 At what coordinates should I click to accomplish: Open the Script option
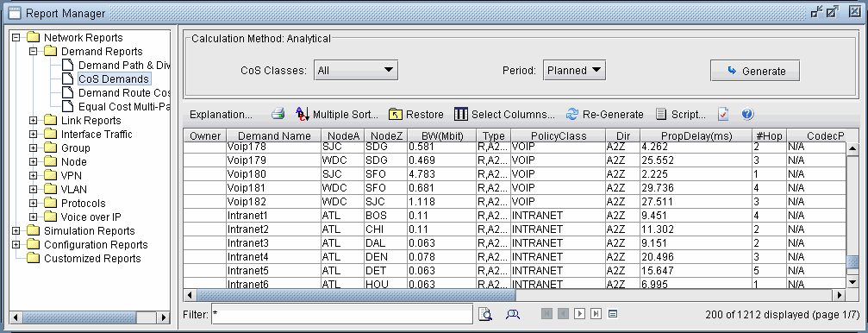click(680, 114)
